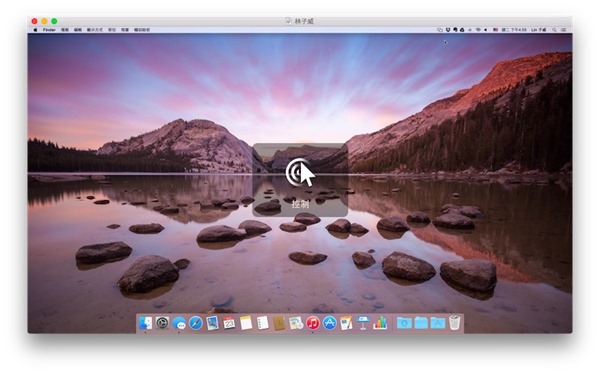
Task: Open the Trash in the dock
Action: coord(454,323)
